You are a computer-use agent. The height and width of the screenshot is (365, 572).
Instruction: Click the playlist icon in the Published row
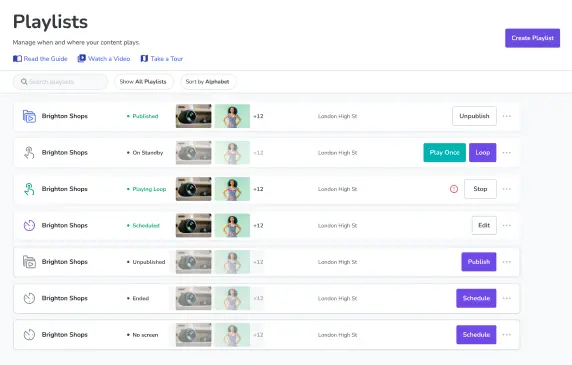(x=29, y=116)
